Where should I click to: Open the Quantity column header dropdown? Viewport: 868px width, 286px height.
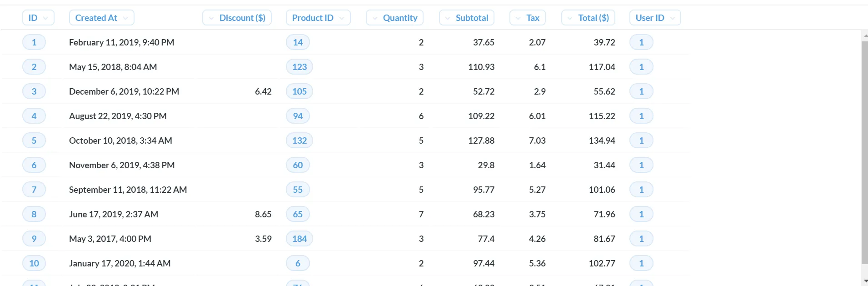point(394,18)
